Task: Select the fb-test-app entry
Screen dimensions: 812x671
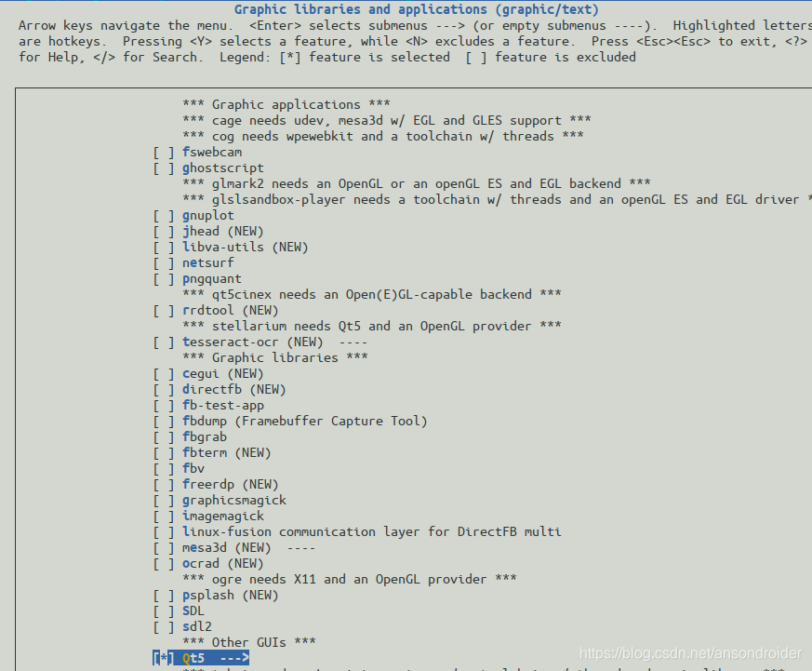Action: coord(223,405)
